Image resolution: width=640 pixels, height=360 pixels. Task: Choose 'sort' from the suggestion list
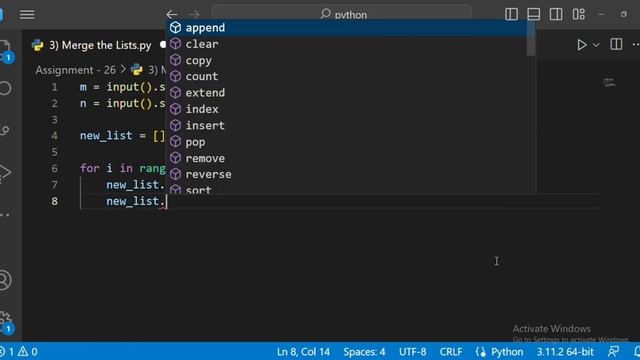(x=347, y=189)
